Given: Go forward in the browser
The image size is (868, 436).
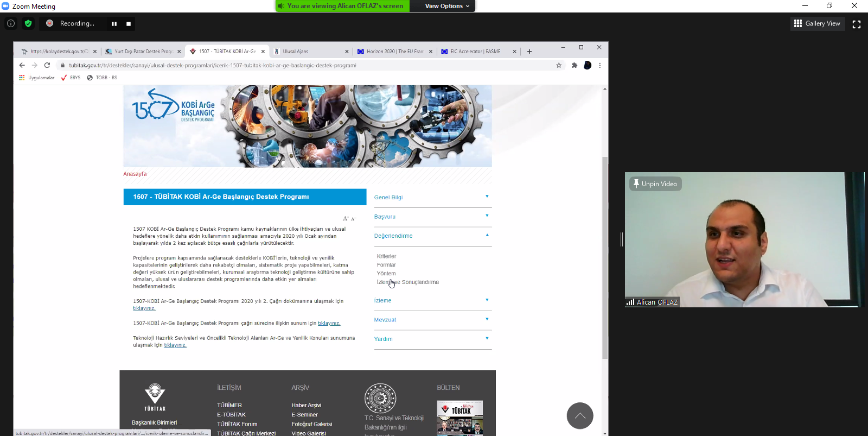Looking at the screenshot, I should tap(35, 65).
